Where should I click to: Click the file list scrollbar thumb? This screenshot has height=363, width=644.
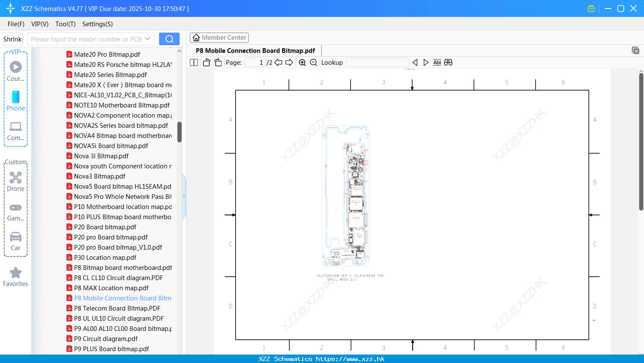(179, 132)
